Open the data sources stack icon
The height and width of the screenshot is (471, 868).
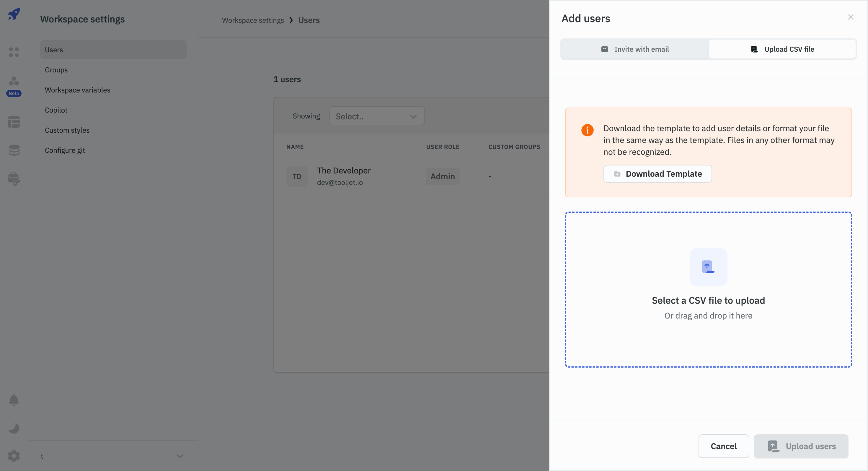[14, 150]
